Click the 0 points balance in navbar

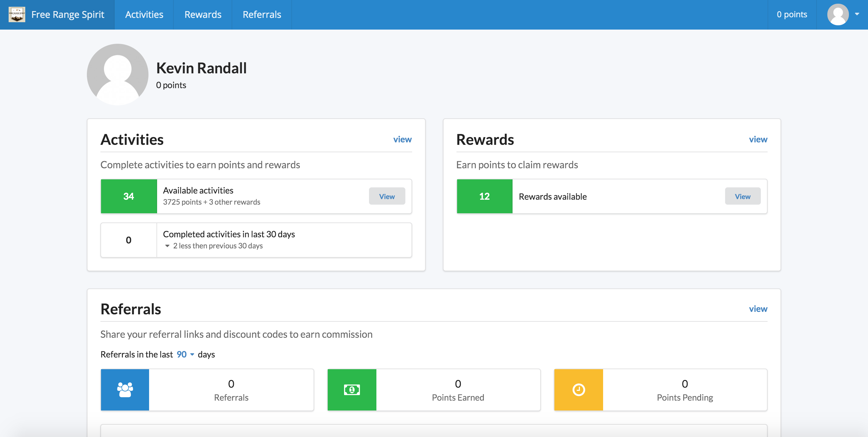coord(792,14)
